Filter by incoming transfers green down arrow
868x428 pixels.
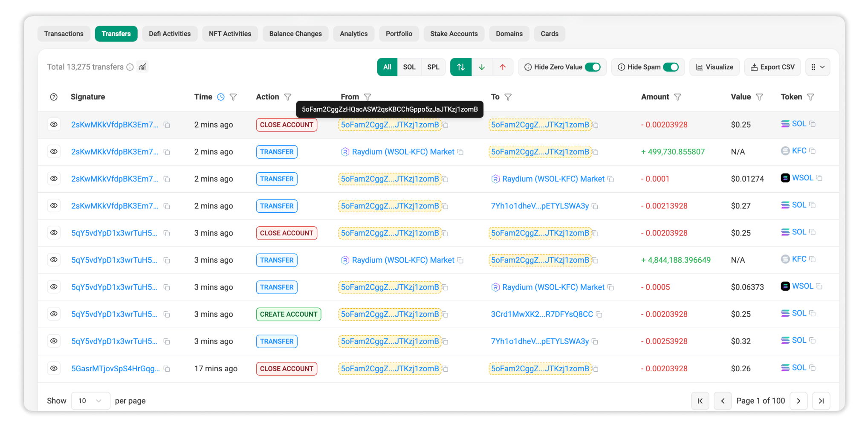pyautogui.click(x=482, y=67)
